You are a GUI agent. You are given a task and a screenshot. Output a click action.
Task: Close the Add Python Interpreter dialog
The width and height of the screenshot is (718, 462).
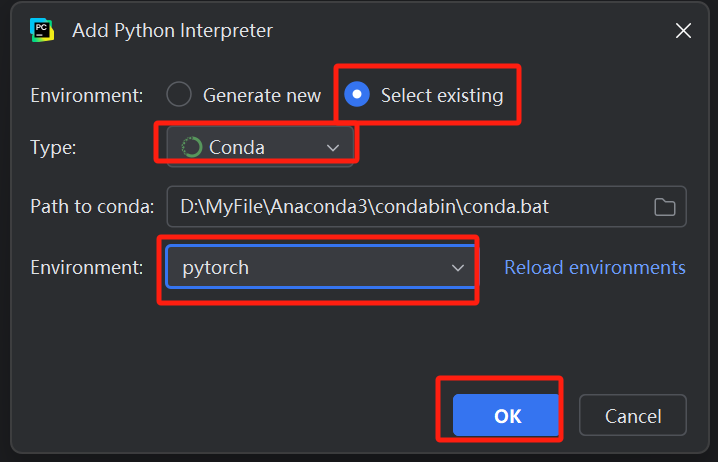tap(683, 31)
